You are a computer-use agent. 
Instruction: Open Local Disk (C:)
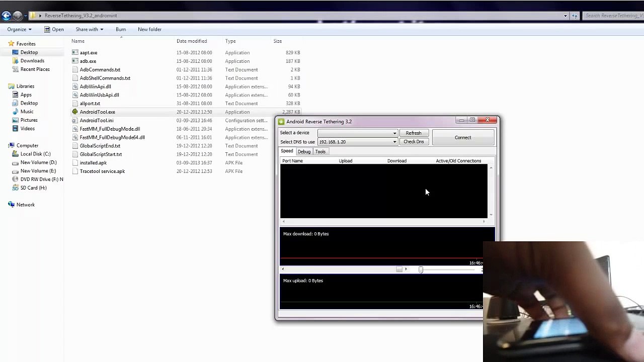click(x=35, y=154)
